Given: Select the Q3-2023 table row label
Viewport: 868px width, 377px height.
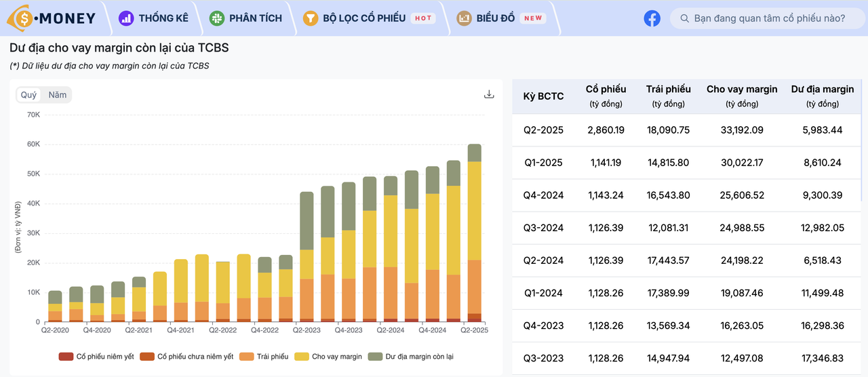Looking at the screenshot, I should point(543,358).
